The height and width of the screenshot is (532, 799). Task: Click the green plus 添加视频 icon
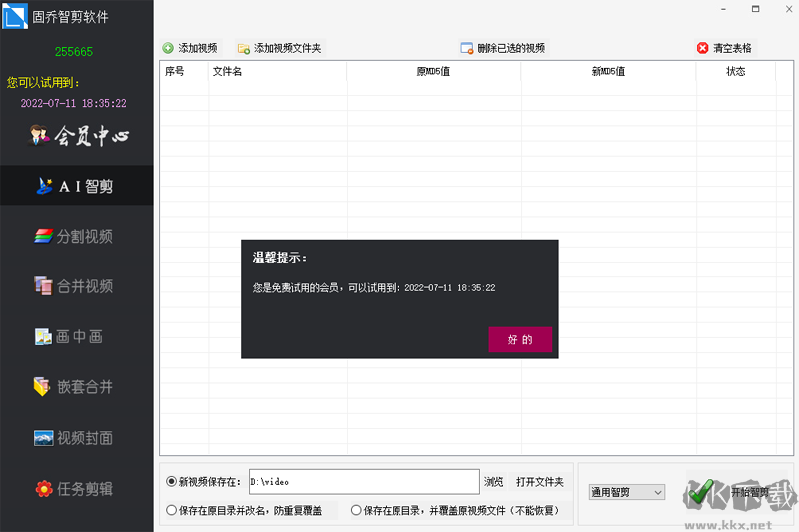coord(168,48)
